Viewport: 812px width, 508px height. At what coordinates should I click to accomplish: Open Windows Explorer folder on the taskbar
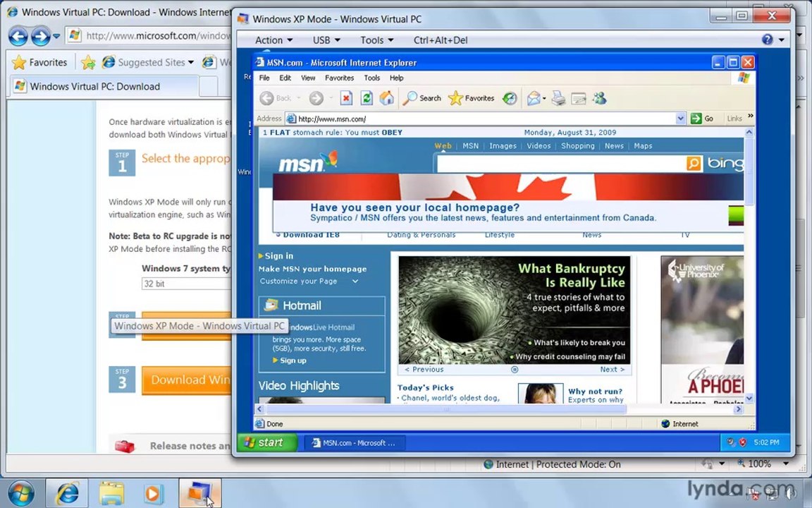pyautogui.click(x=111, y=493)
